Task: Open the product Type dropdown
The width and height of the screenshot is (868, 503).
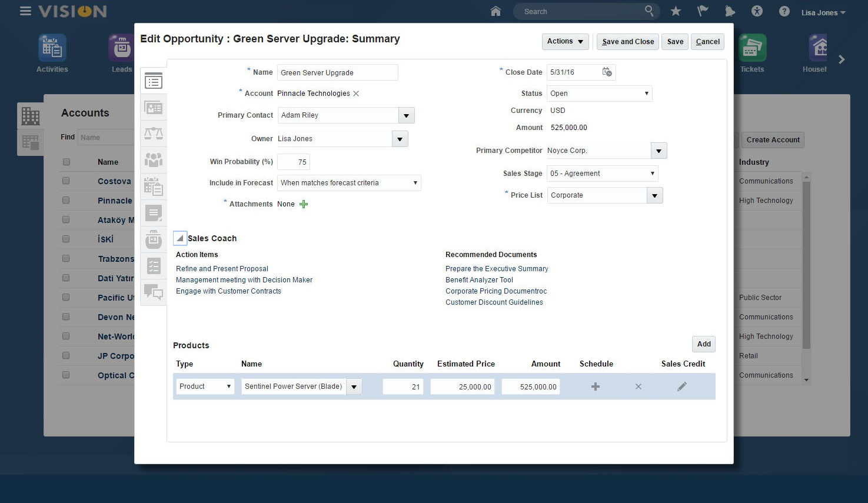Action: (x=205, y=387)
